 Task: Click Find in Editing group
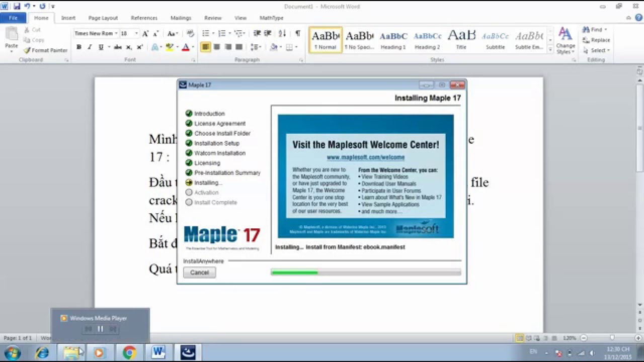[x=595, y=30]
